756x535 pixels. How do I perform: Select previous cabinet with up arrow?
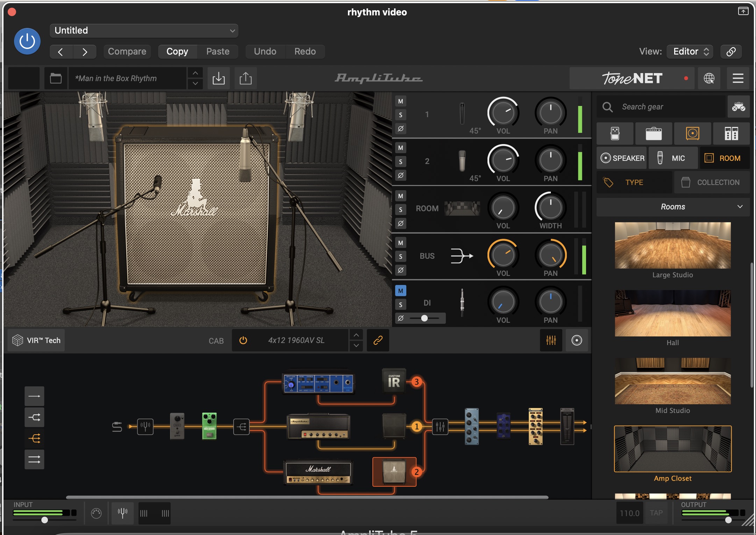tap(356, 335)
